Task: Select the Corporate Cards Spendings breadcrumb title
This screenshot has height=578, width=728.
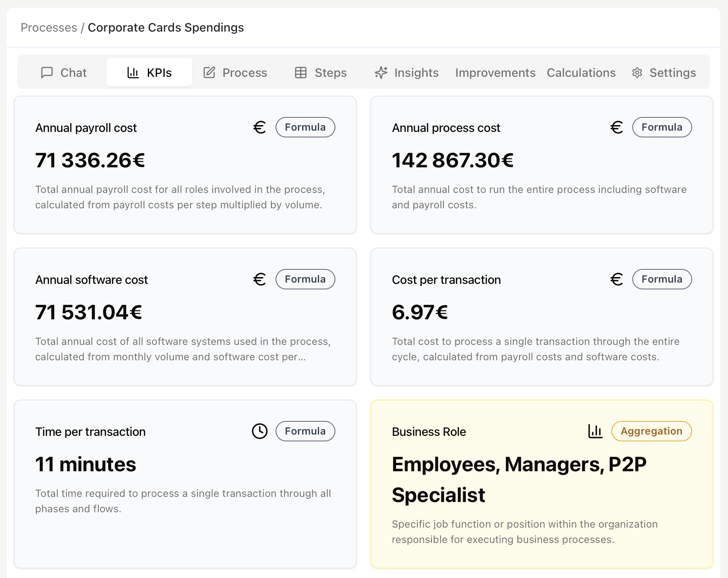Action: point(166,27)
